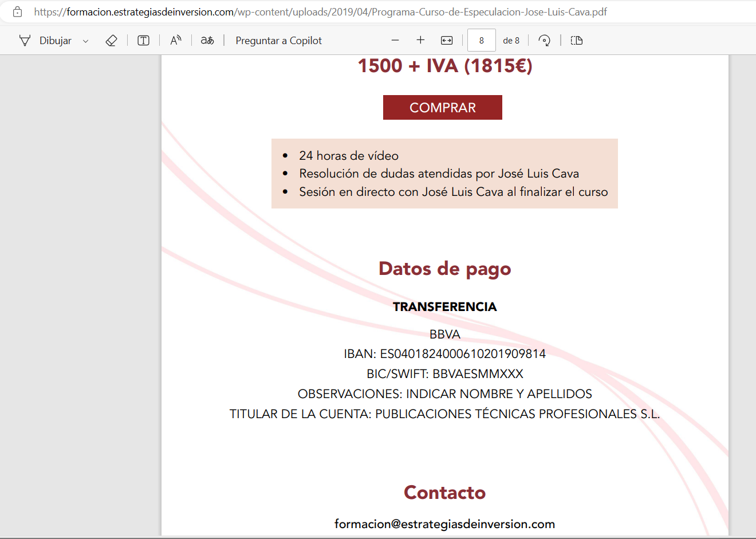Select the Dibujar draw tool
The width and height of the screenshot is (756, 539).
point(45,41)
